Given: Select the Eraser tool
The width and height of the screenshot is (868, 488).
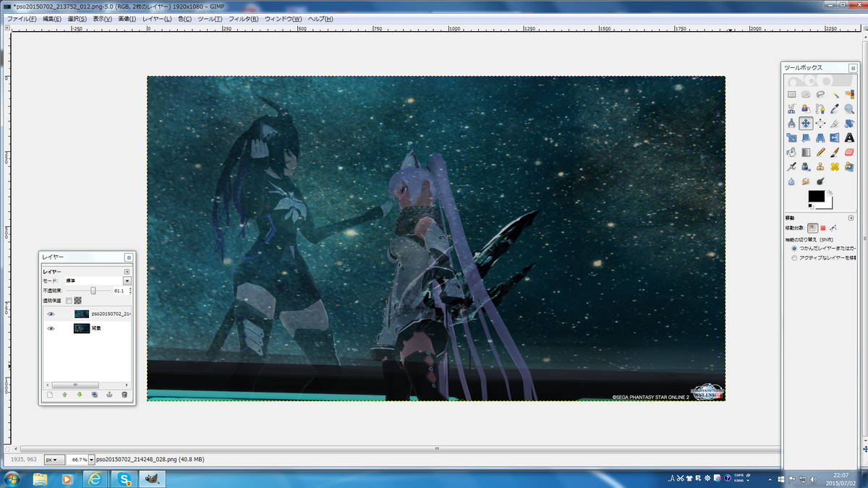Looking at the screenshot, I should 849,153.
